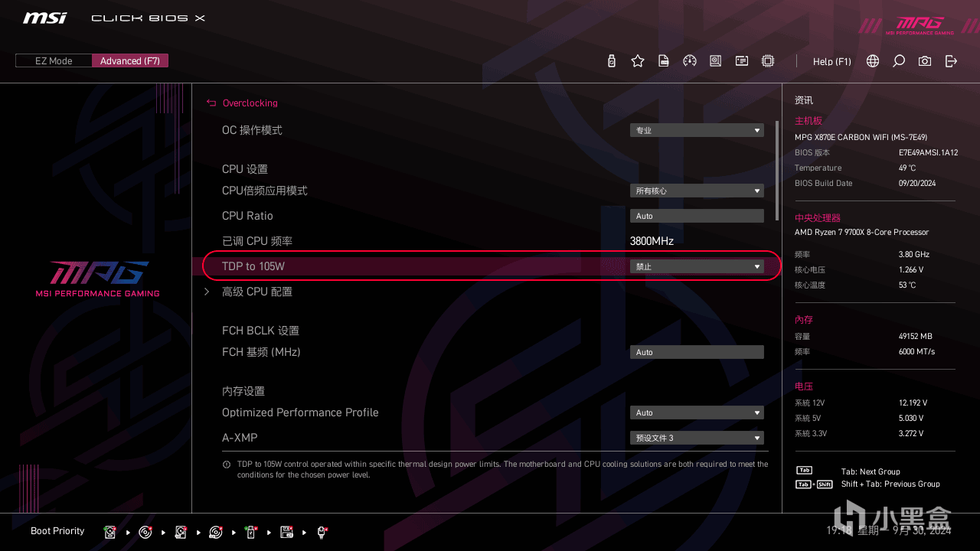Click the 内存设置 section heading
The image size is (980, 551).
(x=243, y=391)
